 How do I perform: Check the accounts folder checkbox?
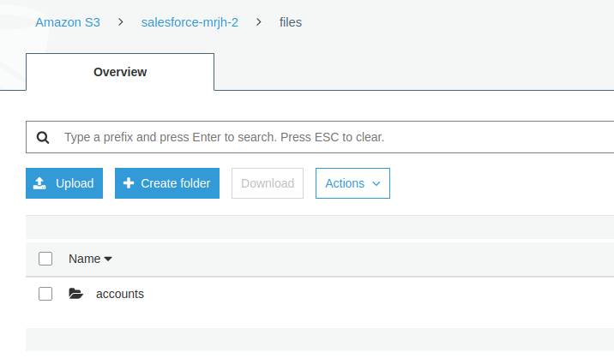point(46,294)
